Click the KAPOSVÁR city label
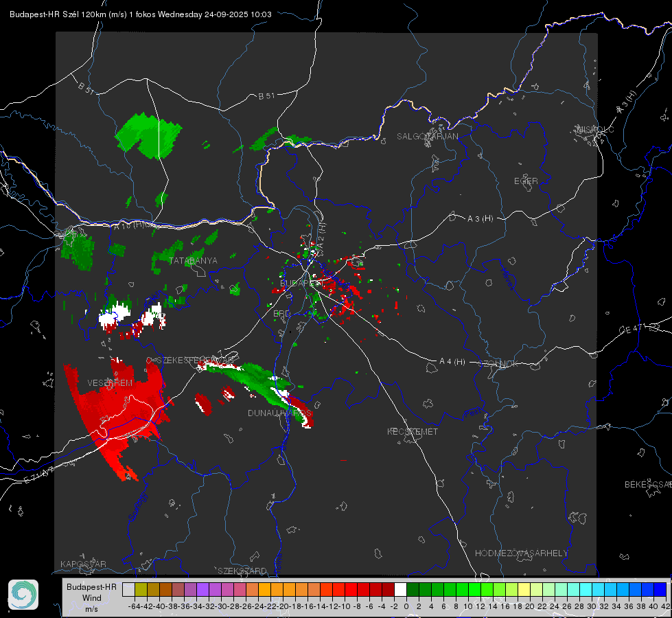This screenshot has height=618, width=672. click(x=83, y=564)
